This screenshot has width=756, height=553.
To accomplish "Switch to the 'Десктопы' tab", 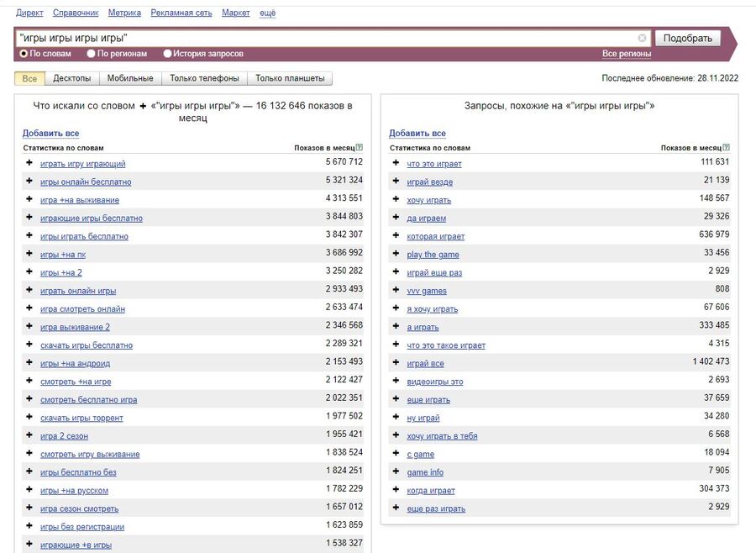I will 72,78.
